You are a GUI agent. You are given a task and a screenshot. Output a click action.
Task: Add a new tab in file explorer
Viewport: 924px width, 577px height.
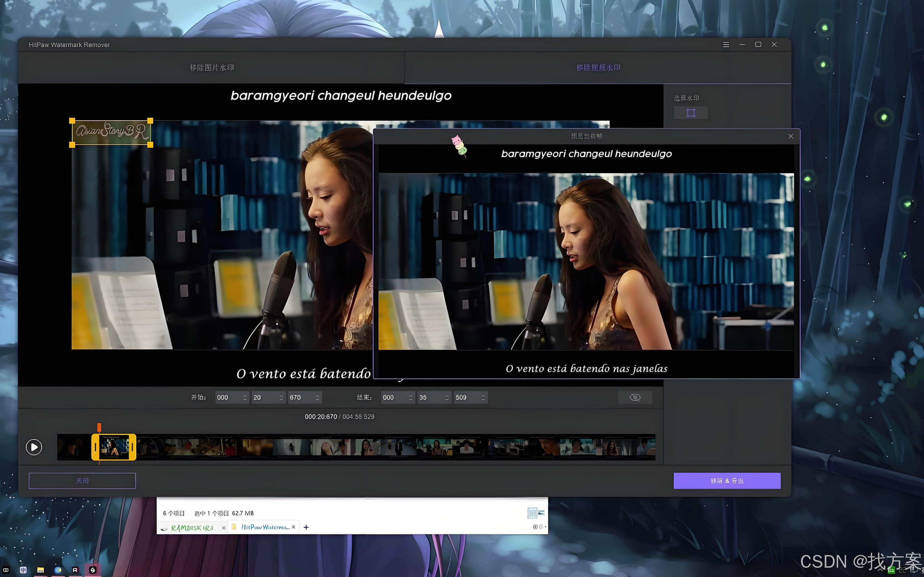pyautogui.click(x=306, y=527)
